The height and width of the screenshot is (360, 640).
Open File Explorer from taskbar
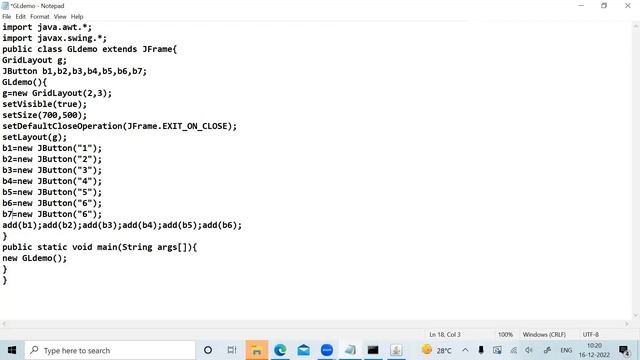click(257, 350)
